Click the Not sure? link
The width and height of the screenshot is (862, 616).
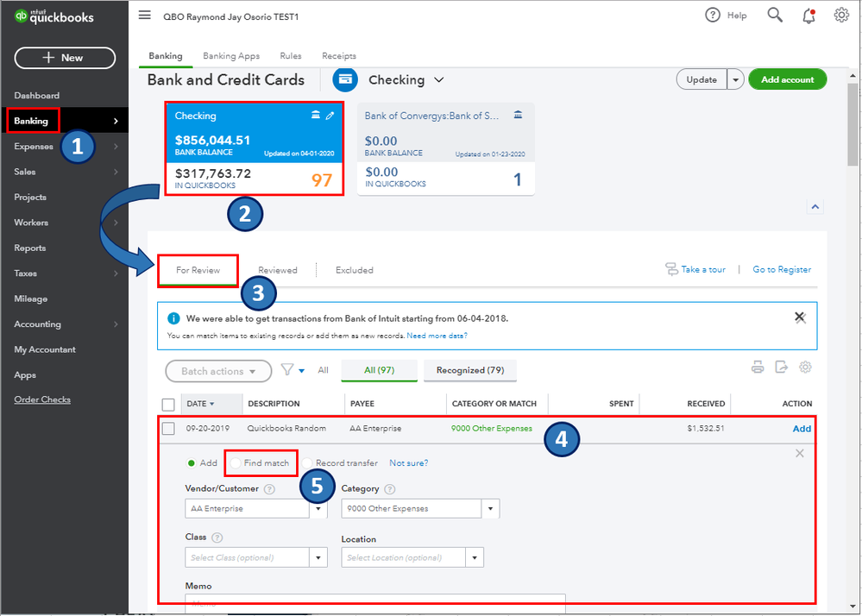[408, 463]
